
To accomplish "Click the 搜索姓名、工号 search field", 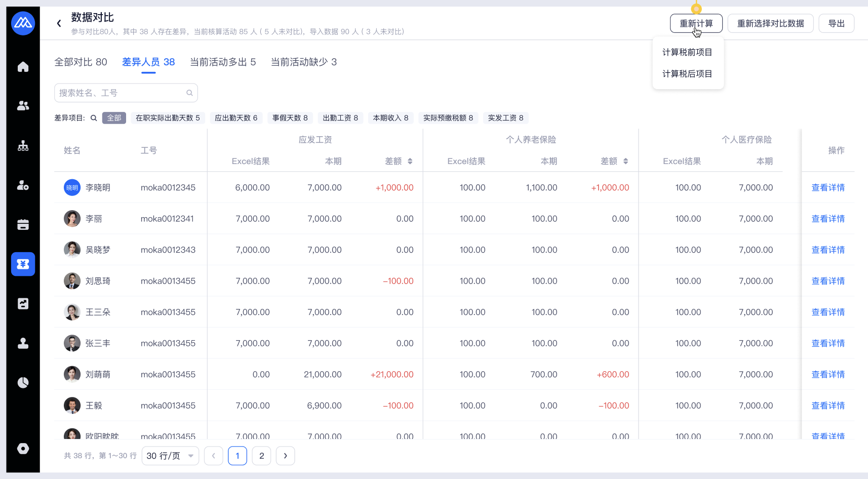I will coord(122,93).
